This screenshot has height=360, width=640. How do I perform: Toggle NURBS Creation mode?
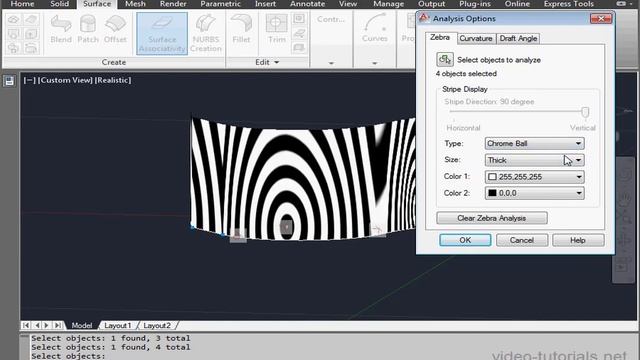[x=206, y=33]
